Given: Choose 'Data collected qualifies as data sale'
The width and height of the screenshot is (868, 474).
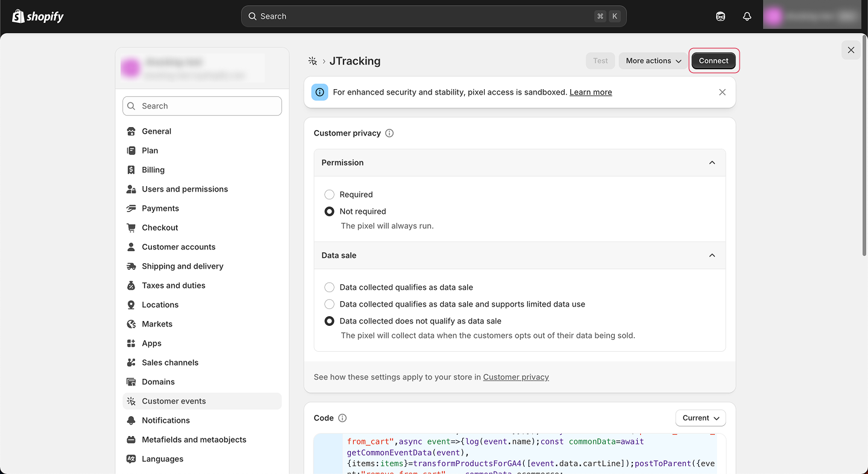Looking at the screenshot, I should [x=329, y=287].
